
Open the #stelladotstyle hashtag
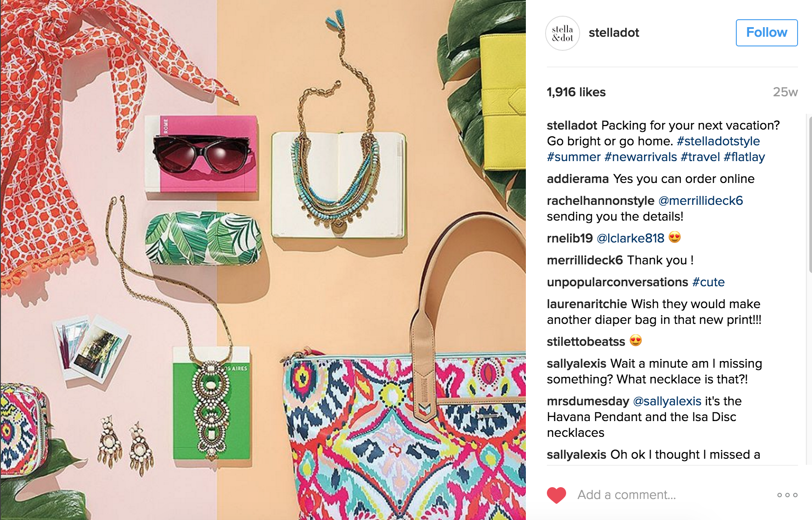(718, 141)
